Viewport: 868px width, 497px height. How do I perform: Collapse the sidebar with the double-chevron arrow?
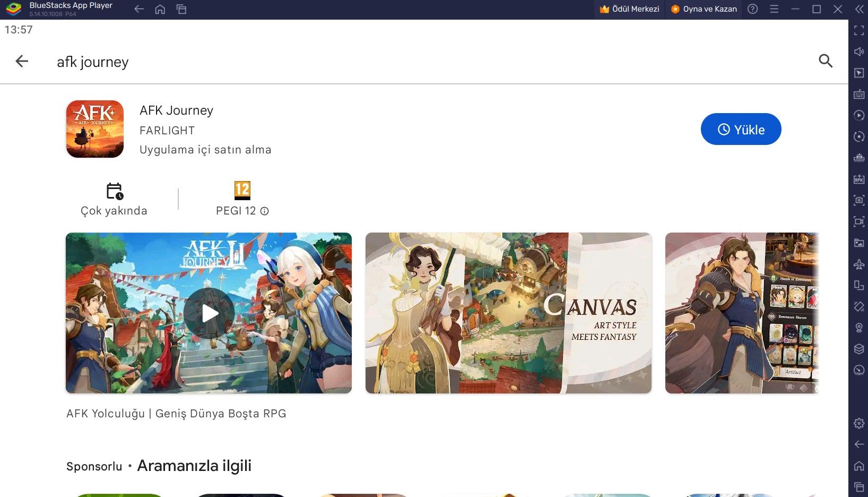(x=860, y=9)
